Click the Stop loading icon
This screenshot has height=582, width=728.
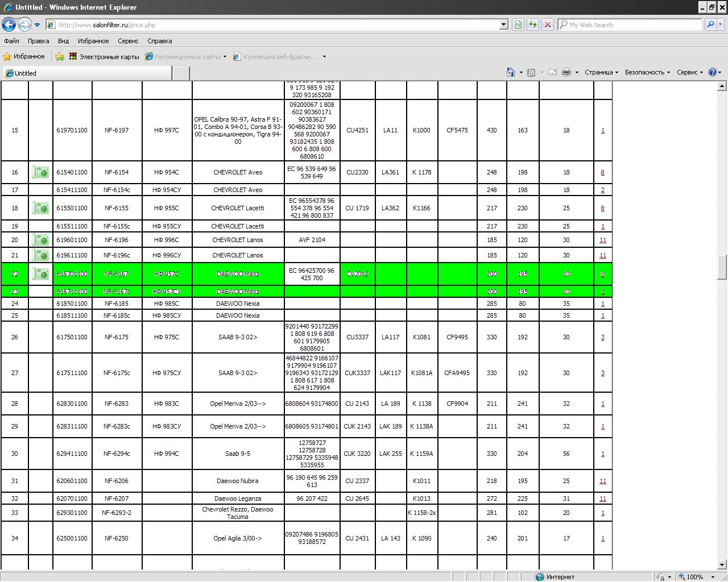(x=547, y=24)
